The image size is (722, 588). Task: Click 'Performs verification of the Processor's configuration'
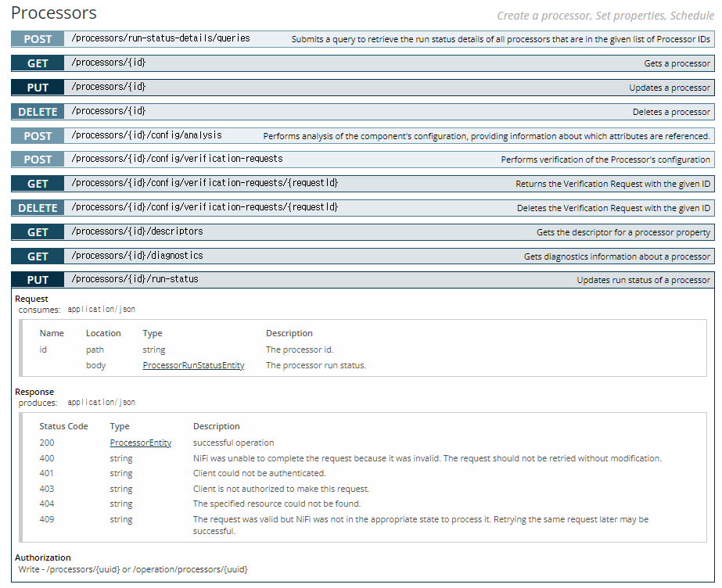pyautogui.click(x=605, y=160)
